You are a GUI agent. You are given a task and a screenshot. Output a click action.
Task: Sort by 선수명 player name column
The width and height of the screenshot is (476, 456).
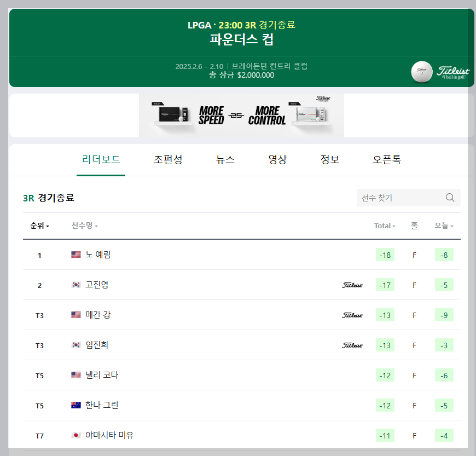pos(84,226)
